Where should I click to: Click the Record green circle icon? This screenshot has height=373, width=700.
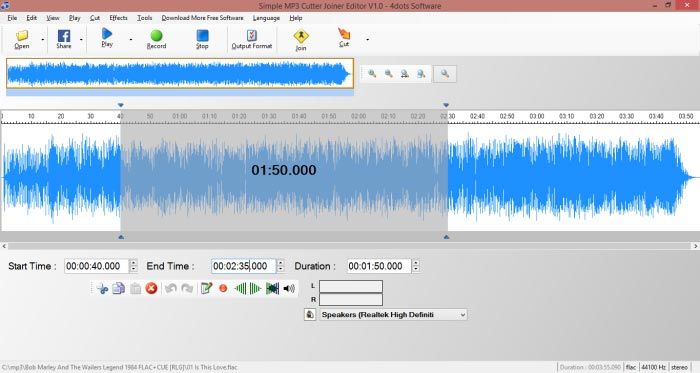pyautogui.click(x=156, y=36)
